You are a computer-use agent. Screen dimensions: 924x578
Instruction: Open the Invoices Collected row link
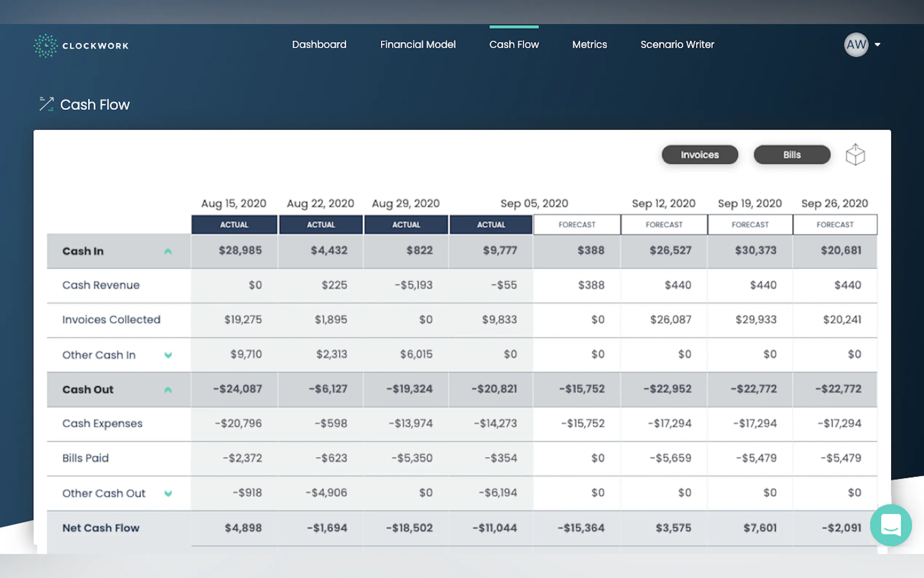111,320
